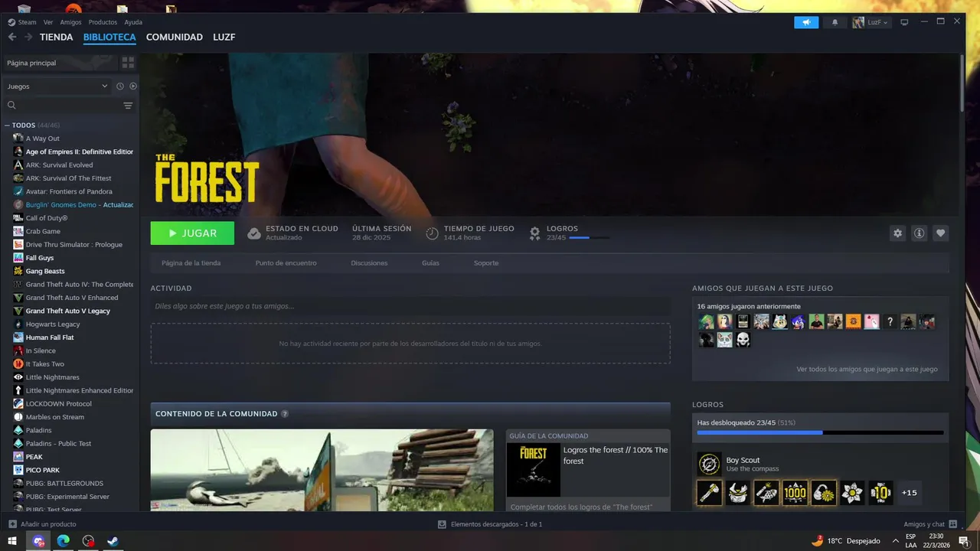Open downloads manager icon in footer

pyautogui.click(x=442, y=524)
